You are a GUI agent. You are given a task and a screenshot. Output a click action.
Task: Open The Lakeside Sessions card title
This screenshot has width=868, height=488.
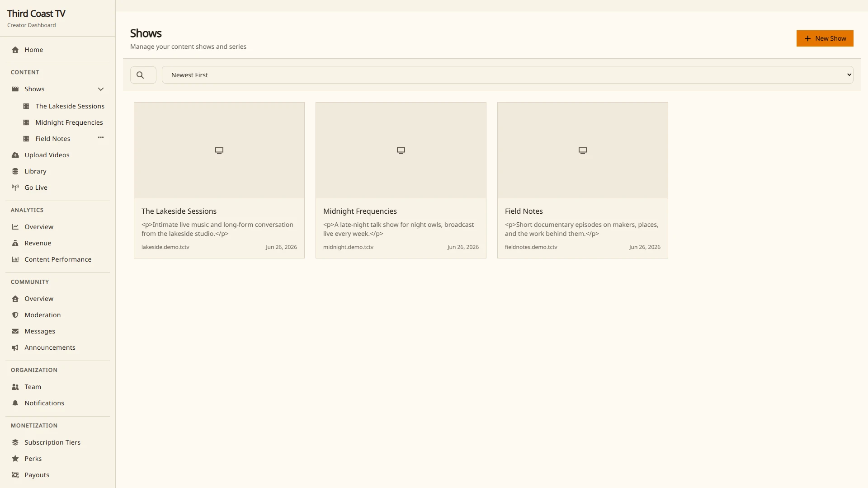point(179,211)
